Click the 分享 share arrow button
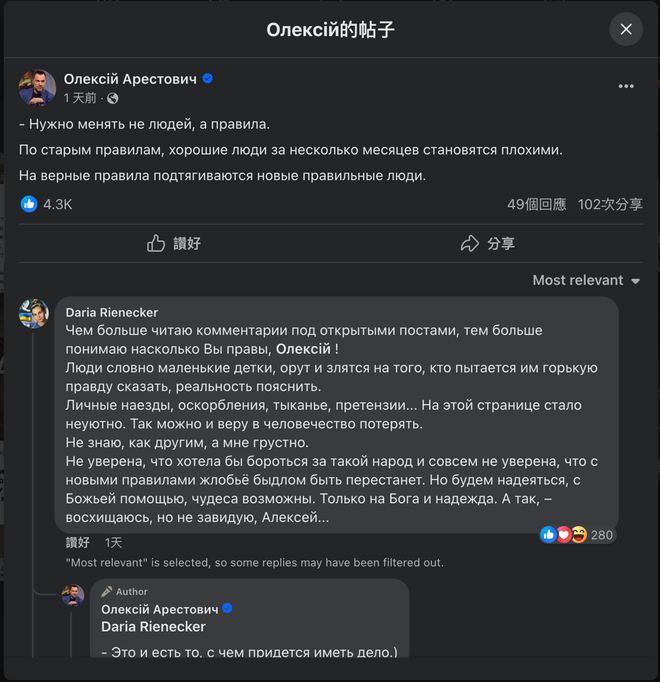Viewport: 660px width, 682px height. point(487,243)
